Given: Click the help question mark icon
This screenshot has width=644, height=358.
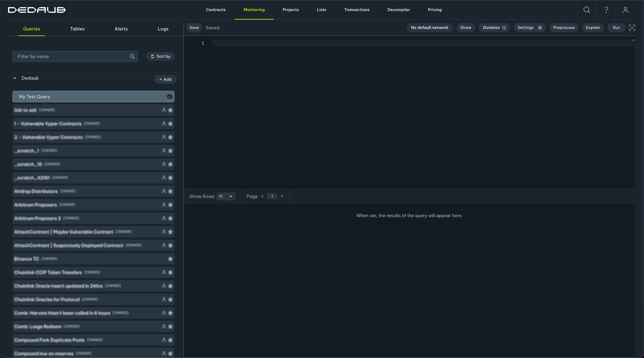Looking at the screenshot, I should pyautogui.click(x=606, y=10).
